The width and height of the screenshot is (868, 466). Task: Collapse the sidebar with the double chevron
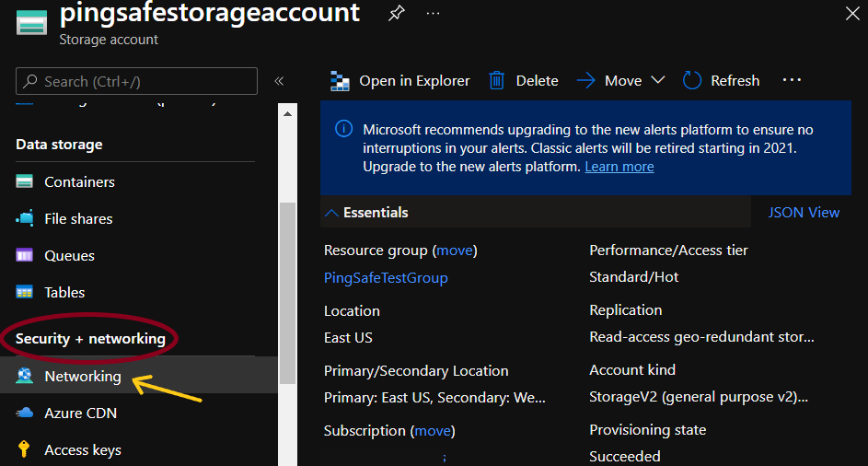[279, 81]
